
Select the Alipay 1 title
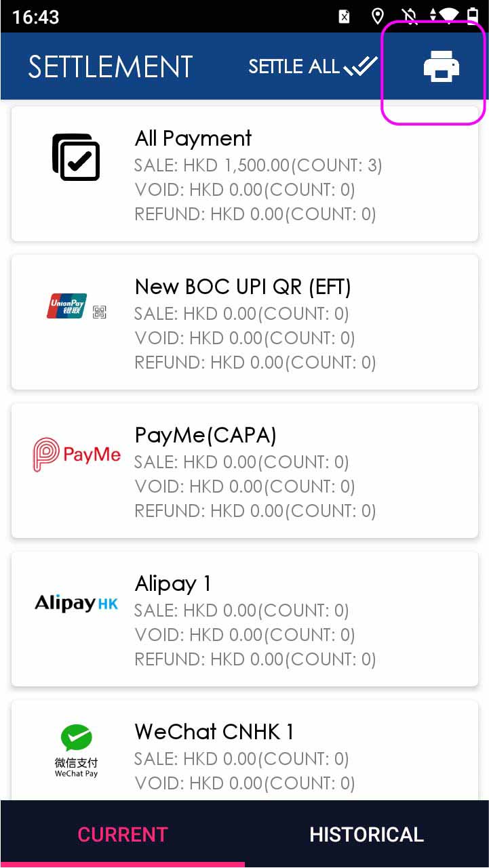point(173,583)
